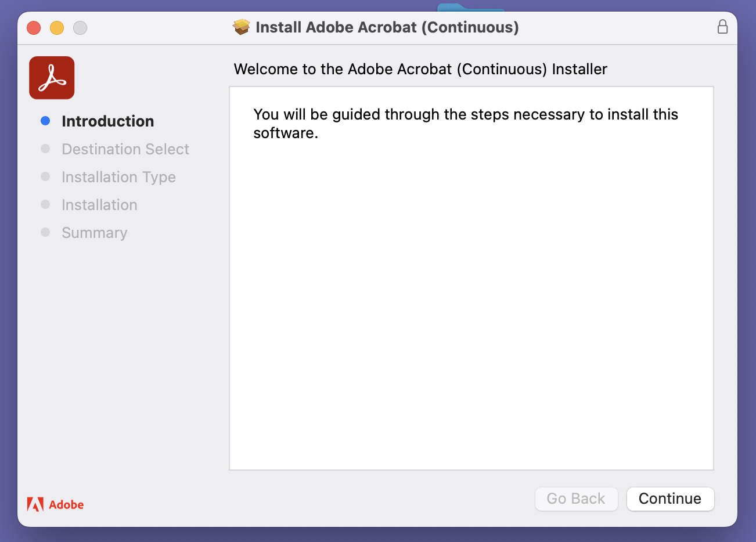
Task: Click the installer window title text
Action: 386,27
